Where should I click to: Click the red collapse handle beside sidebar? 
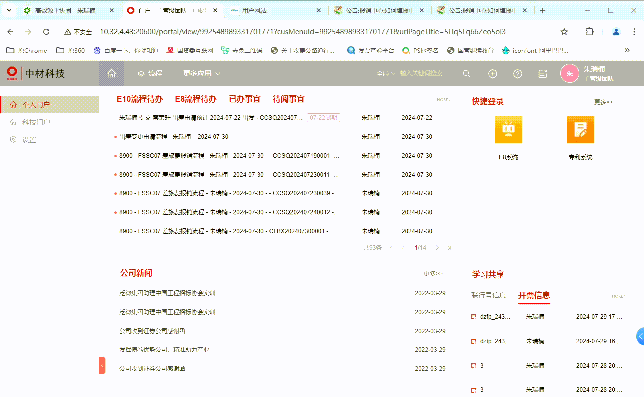[102, 365]
